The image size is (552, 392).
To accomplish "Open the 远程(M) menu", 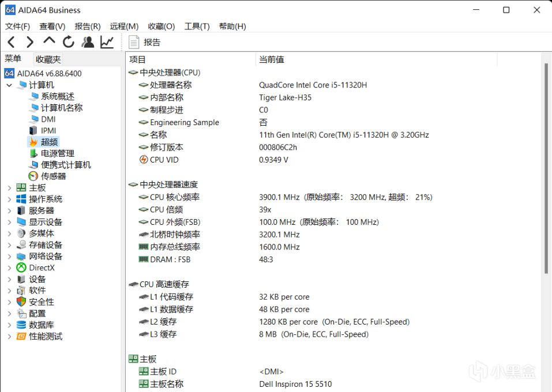I will pyautogui.click(x=124, y=27).
